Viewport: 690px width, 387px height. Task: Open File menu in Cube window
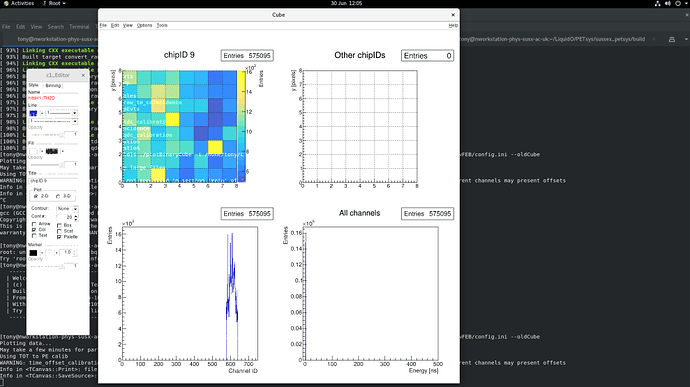(x=103, y=26)
